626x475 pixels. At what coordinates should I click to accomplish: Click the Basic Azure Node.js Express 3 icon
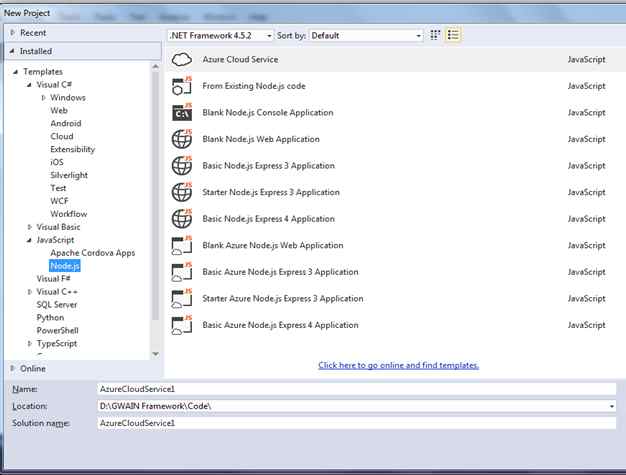pos(182,272)
